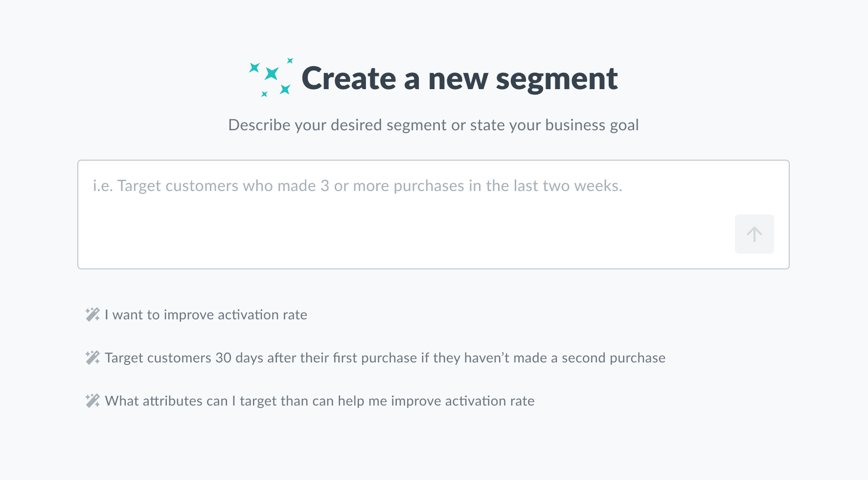
Task: Select the small sparkle below the big star
Action: (x=264, y=94)
